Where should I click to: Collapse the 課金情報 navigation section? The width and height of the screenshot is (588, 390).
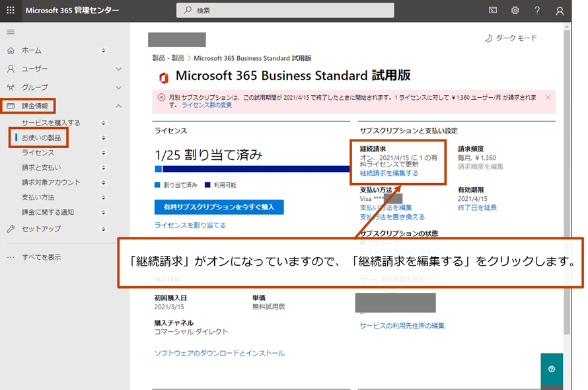click(x=118, y=106)
